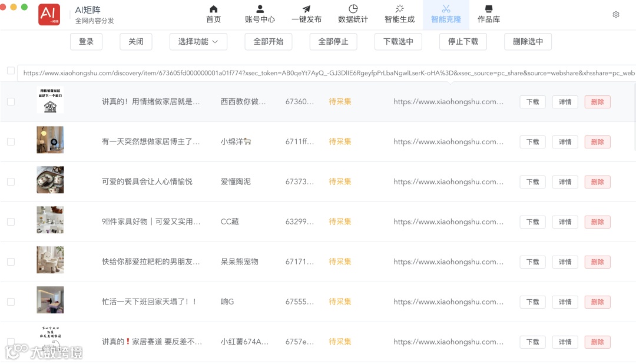The width and height of the screenshot is (636, 364).
Task: Delete the CC藏 row
Action: (x=598, y=222)
